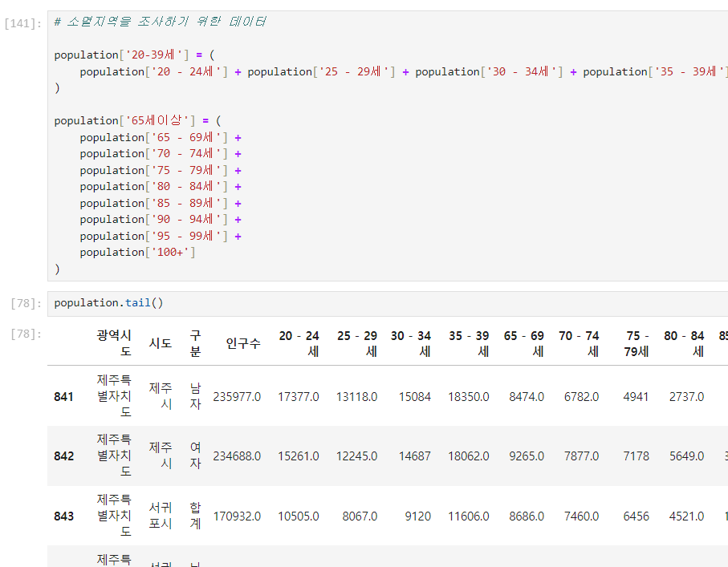Select the [78] output prompt beside the table
Viewport: 728px width, 567px height.
[x=26, y=334]
